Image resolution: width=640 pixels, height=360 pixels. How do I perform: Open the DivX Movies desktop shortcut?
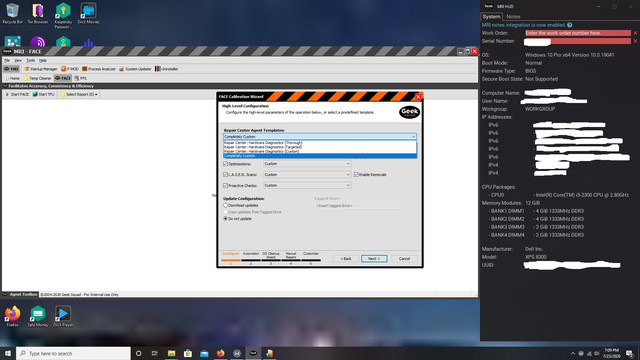pos(88,13)
